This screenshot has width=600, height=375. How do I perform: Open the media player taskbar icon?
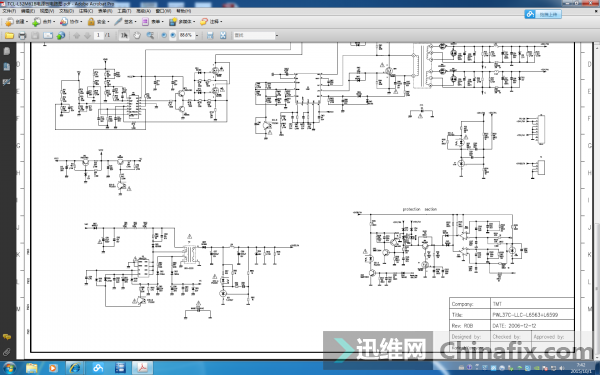(53, 368)
